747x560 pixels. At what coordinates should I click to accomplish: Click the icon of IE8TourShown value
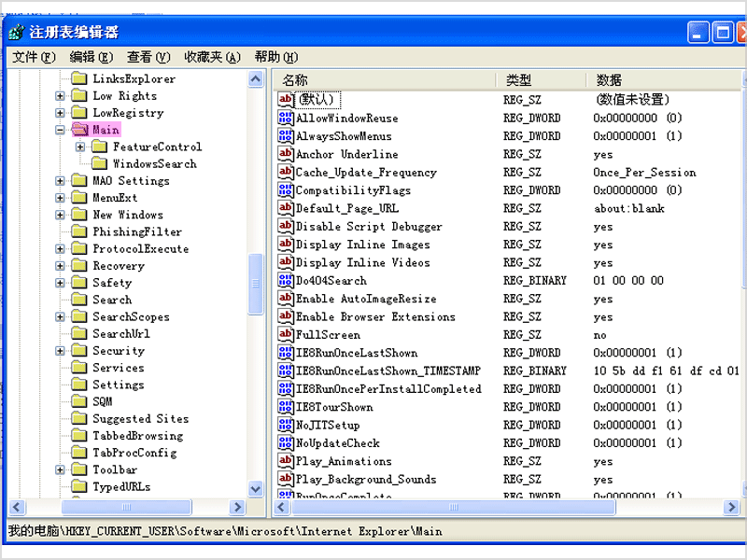click(286, 407)
